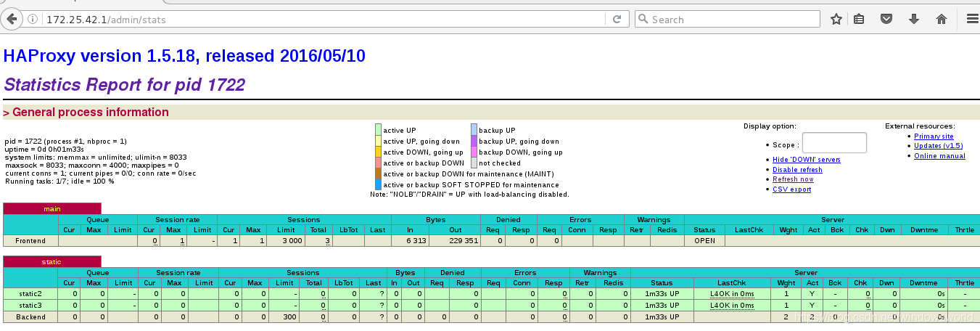The height and width of the screenshot is (331, 980).
Task: Click the green 'active UP' legend swatch
Action: (378, 130)
